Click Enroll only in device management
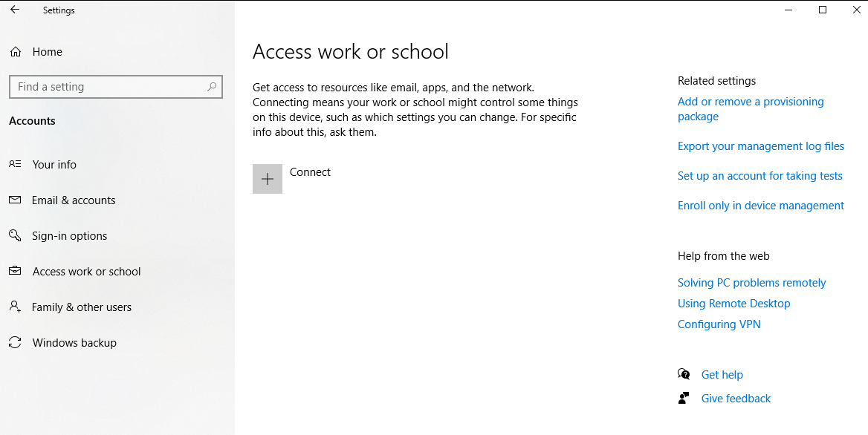Image resolution: width=868 pixels, height=435 pixels. click(x=760, y=206)
